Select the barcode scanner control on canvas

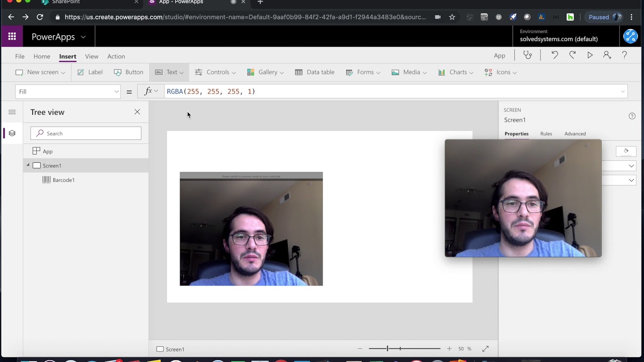251,229
